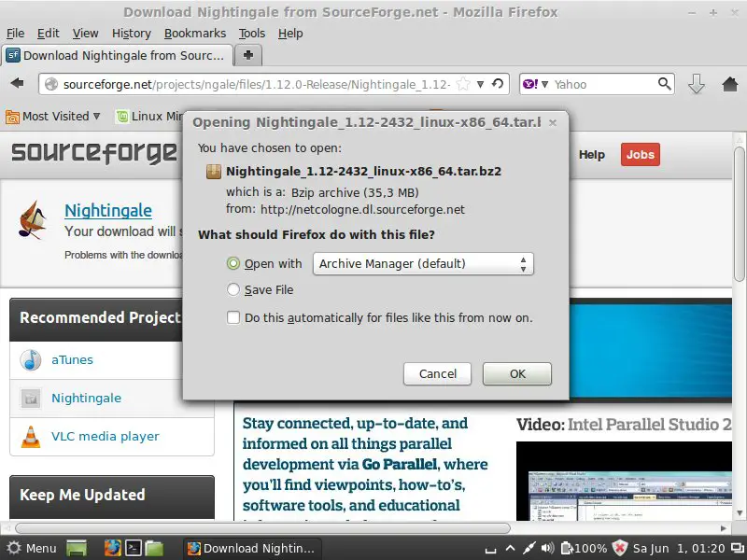
Task: Select the Save File radio option
Action: pyautogui.click(x=233, y=289)
